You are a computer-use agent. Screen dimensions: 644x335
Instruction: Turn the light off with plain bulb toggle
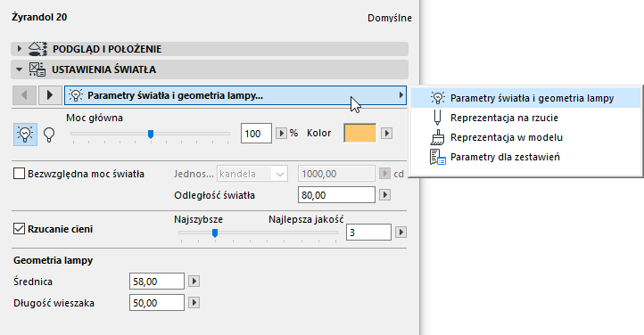(x=49, y=135)
